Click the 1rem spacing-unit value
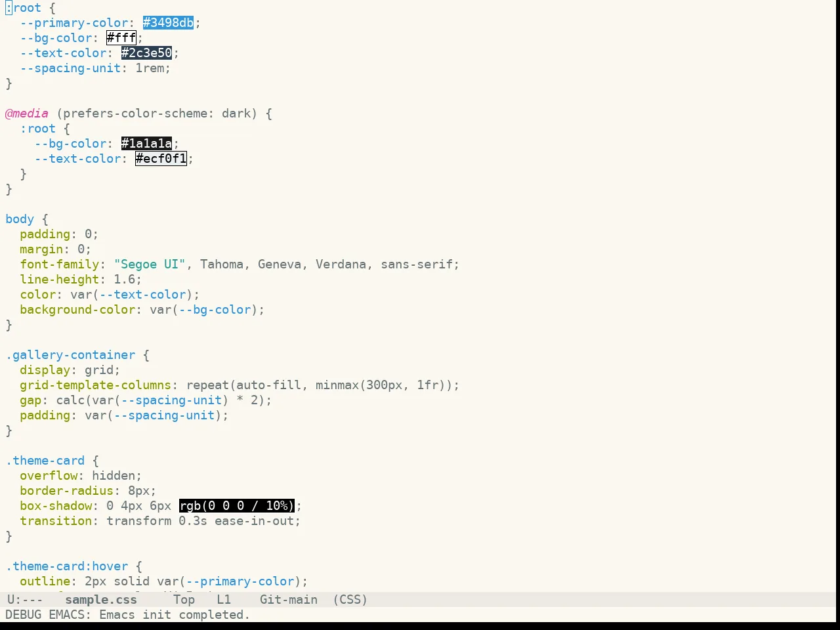Viewport: 840px width, 630px height. click(150, 68)
